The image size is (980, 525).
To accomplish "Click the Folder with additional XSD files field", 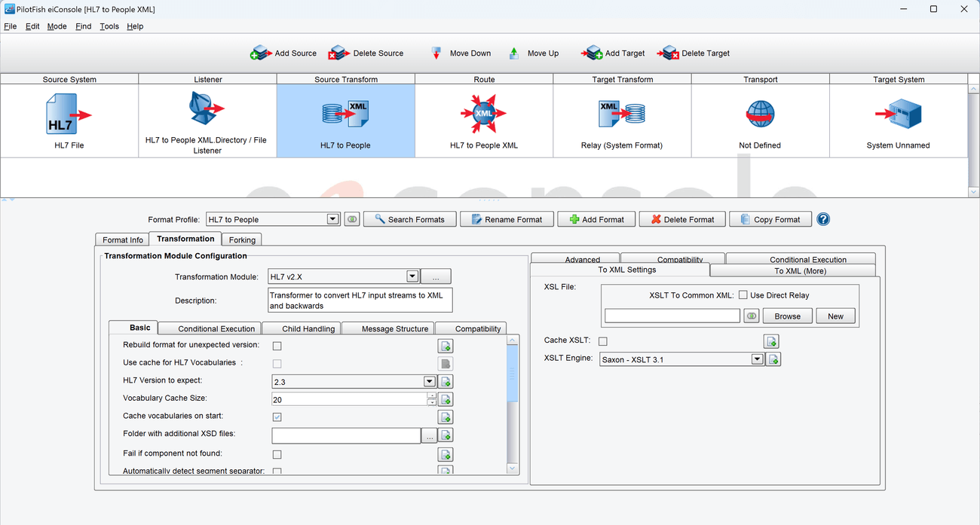I will point(346,435).
